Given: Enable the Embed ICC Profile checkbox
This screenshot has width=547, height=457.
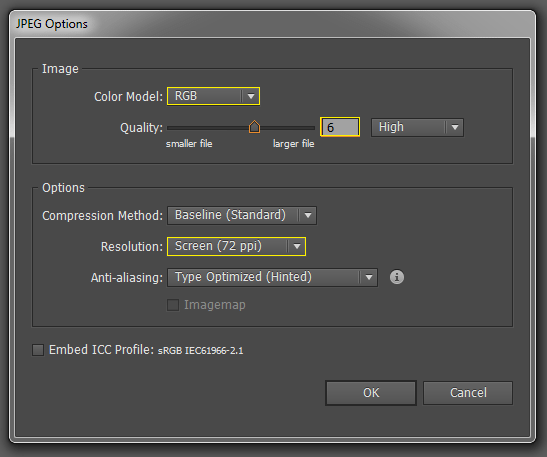Looking at the screenshot, I should 38,350.
